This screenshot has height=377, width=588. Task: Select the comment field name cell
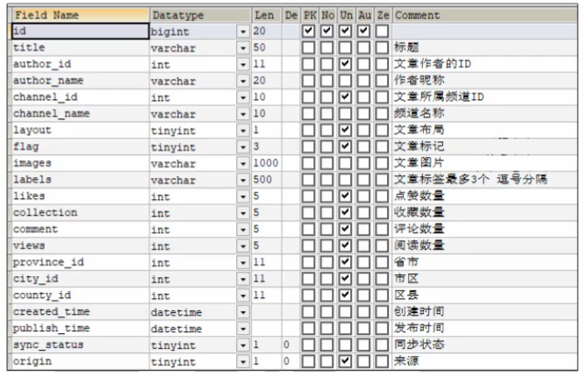(81, 229)
